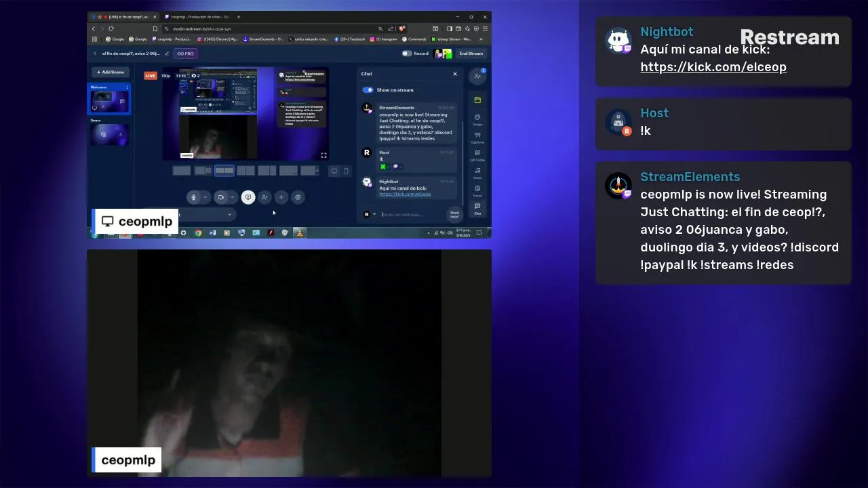The height and width of the screenshot is (488, 868).
Task: Click the browser back arrow
Action: coord(94,29)
